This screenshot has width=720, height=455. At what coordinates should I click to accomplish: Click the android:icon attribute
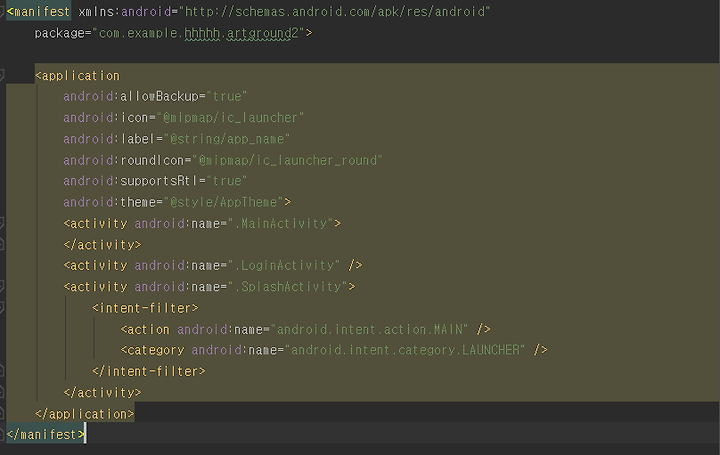106,118
